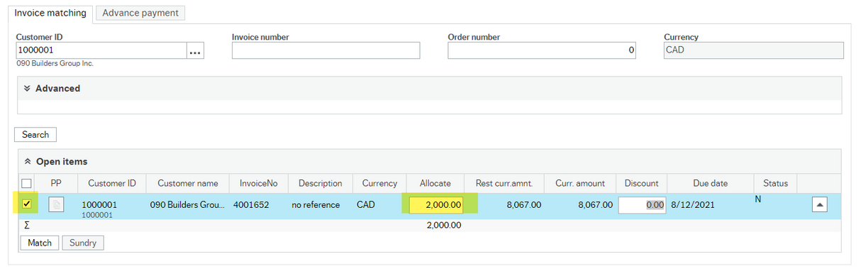Click the Rest curr.amnt. value 8,067.00
The width and height of the screenshot is (868, 276).
point(524,205)
